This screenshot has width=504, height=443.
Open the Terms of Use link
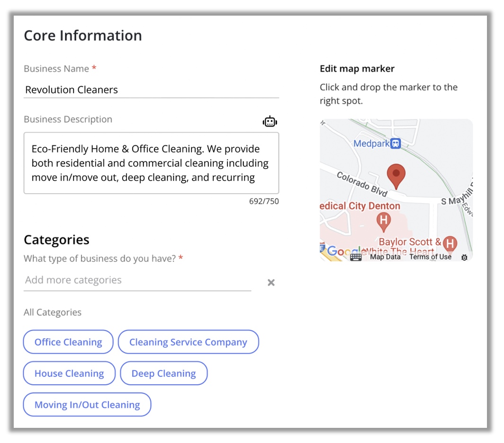pos(430,257)
